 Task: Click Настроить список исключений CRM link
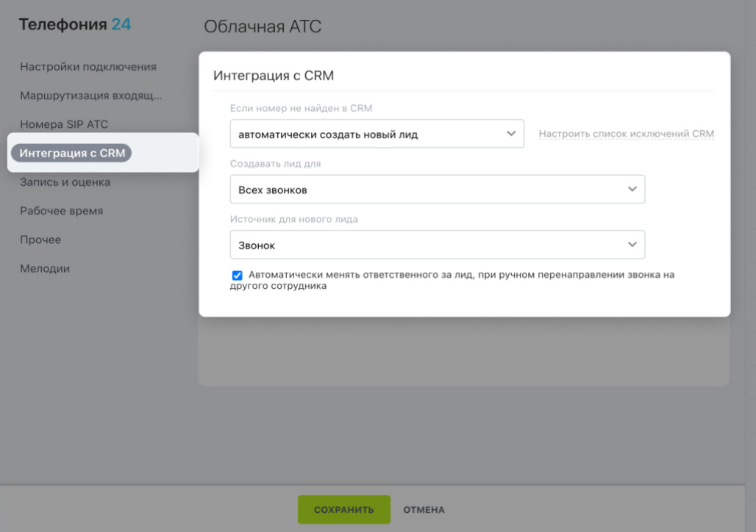click(627, 134)
